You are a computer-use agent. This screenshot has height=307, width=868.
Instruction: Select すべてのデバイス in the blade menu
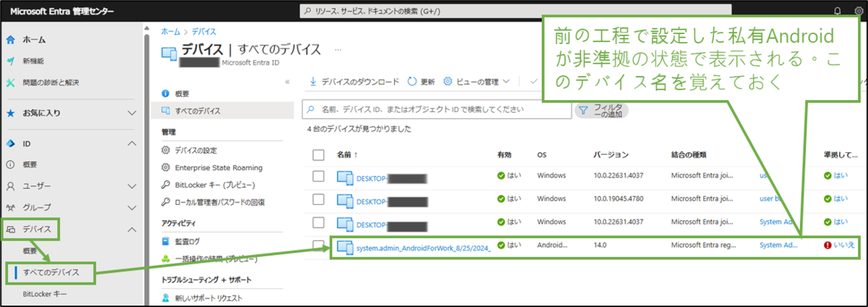197,111
